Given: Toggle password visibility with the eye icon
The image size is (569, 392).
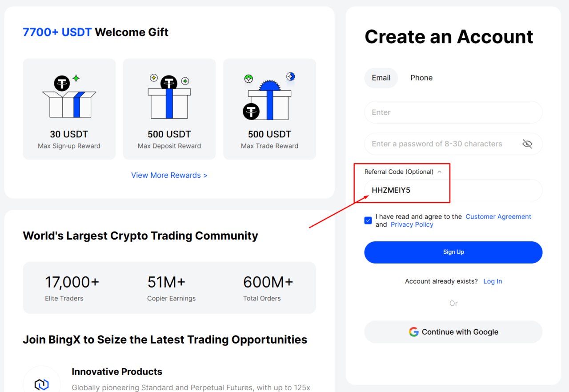Looking at the screenshot, I should click(x=527, y=144).
